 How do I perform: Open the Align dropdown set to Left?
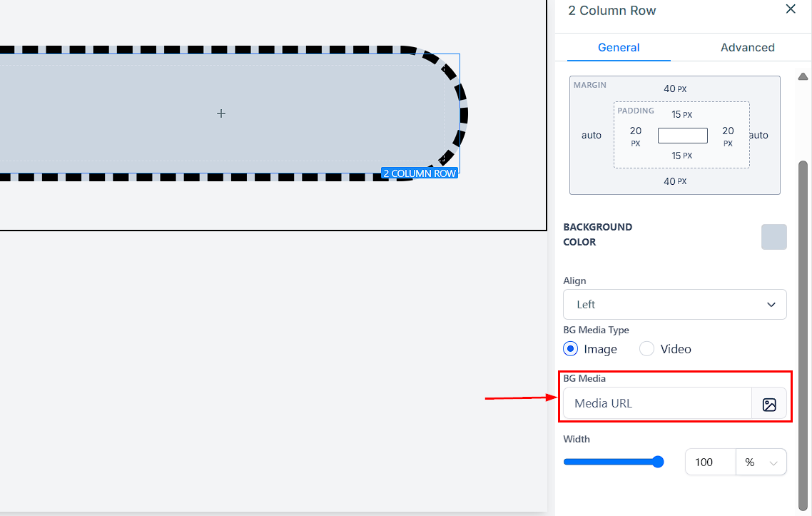674,305
